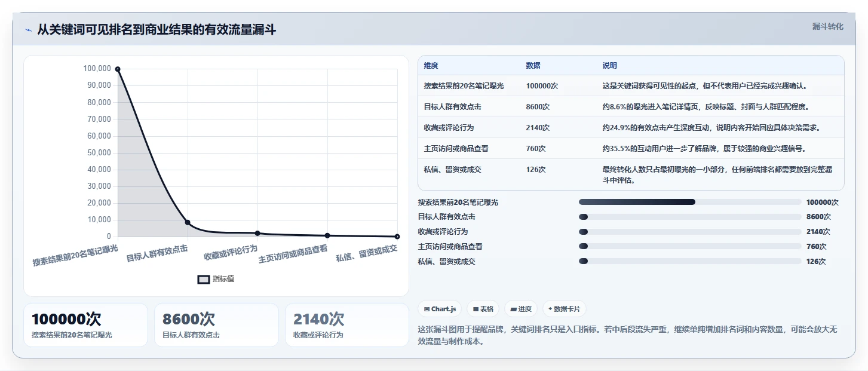Click the 760次 value in the table
Viewport: 868px width, 371px height.
pyautogui.click(x=536, y=149)
